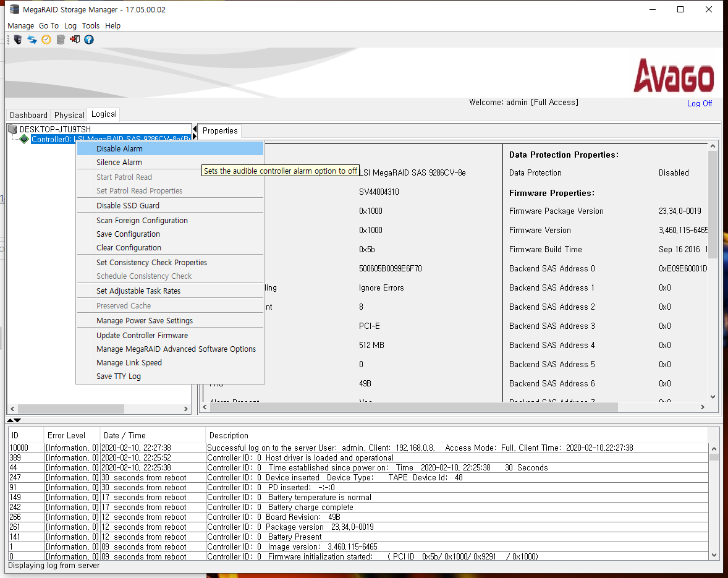The image size is (728, 578).
Task: Click SAS address 500605B0099E6F70 value
Action: coord(391,268)
